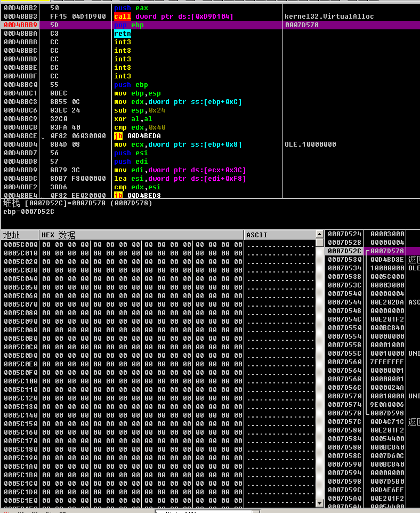Viewport: 420px width, 513px height.
Task: Click the ebp=0007D52C info line
Action: tap(29, 212)
